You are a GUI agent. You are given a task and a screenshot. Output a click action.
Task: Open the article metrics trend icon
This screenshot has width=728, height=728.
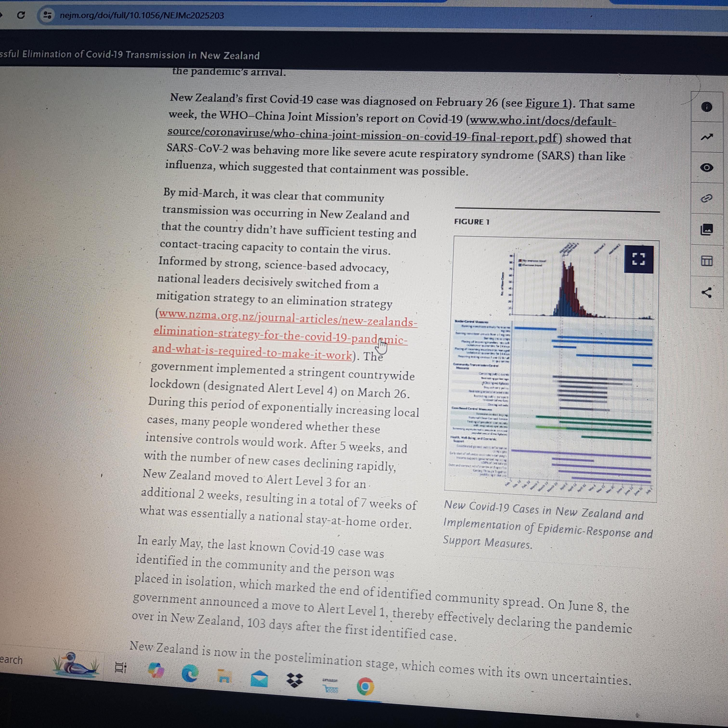(707, 137)
